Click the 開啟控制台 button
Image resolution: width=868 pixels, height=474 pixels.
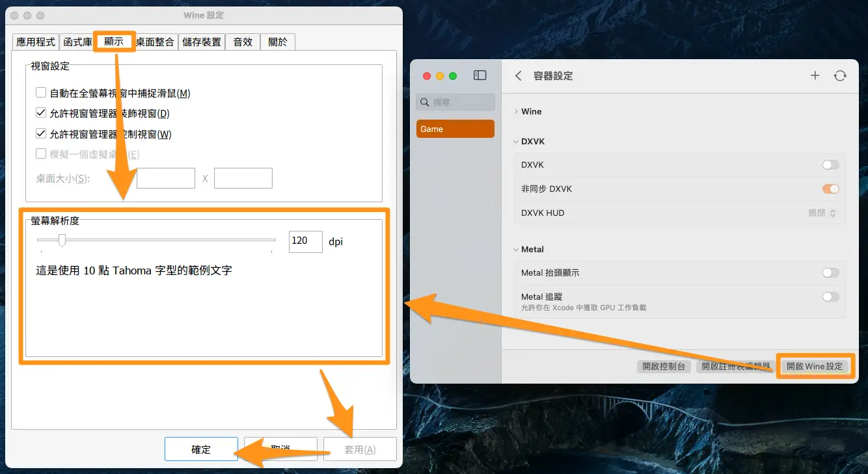(x=664, y=367)
